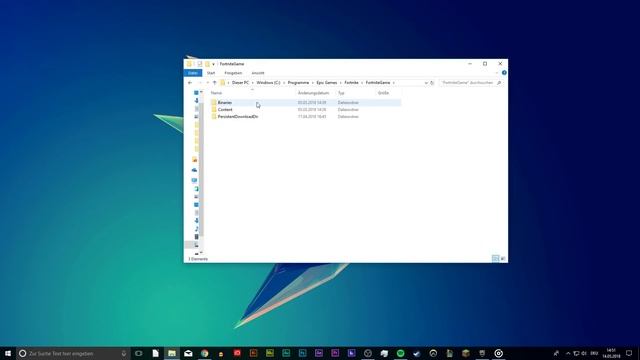The image size is (640, 360).
Task: Select the music note icon in navigation pane
Action: [x=196, y=229]
